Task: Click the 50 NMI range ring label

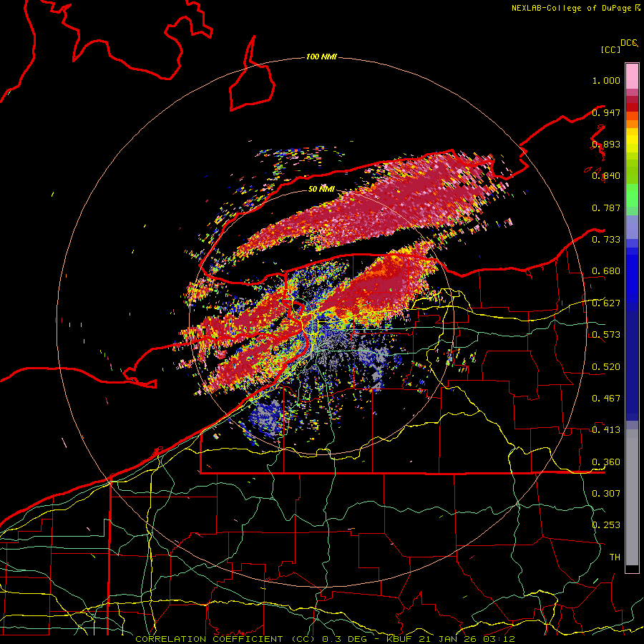Action: pyautogui.click(x=321, y=189)
